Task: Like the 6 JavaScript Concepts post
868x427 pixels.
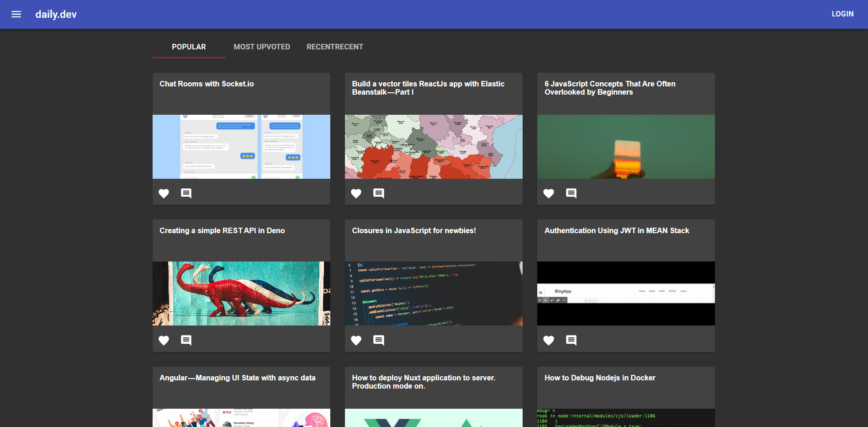Action: [549, 193]
